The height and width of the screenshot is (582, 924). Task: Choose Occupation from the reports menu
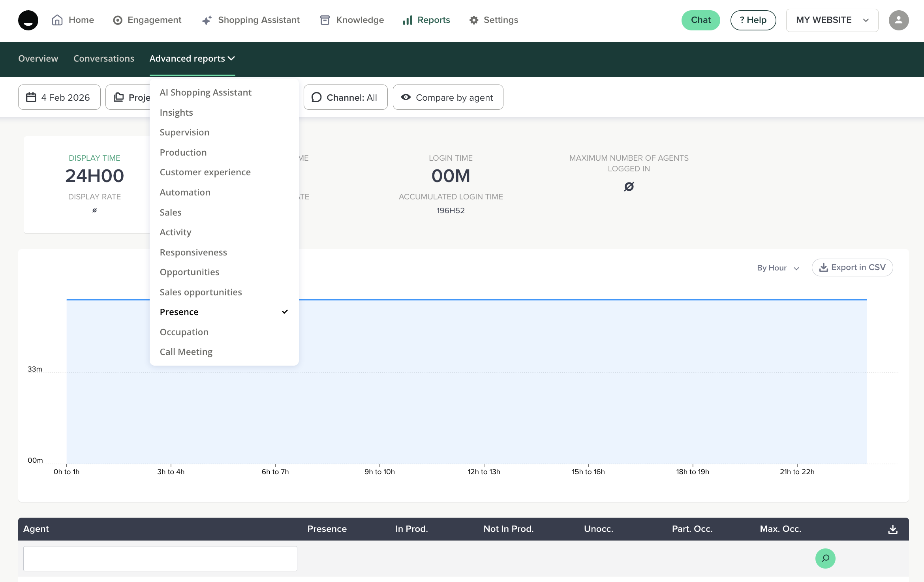tap(184, 332)
